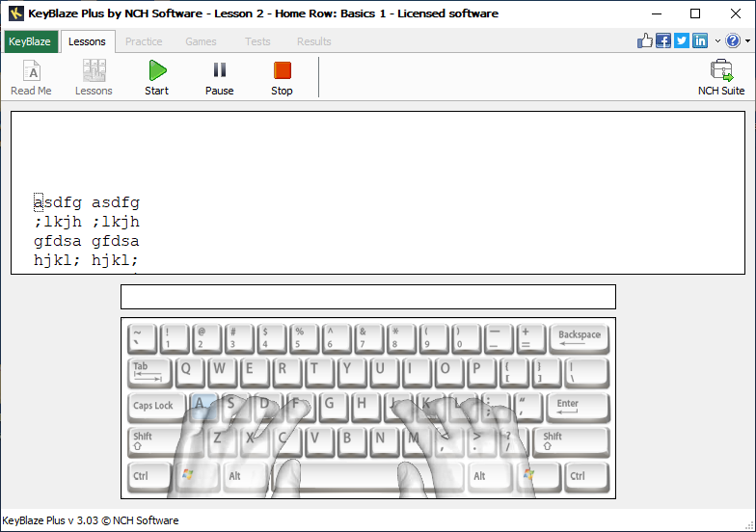This screenshot has height=532, width=756.
Task: Open the blue help question mark
Action: click(x=733, y=40)
